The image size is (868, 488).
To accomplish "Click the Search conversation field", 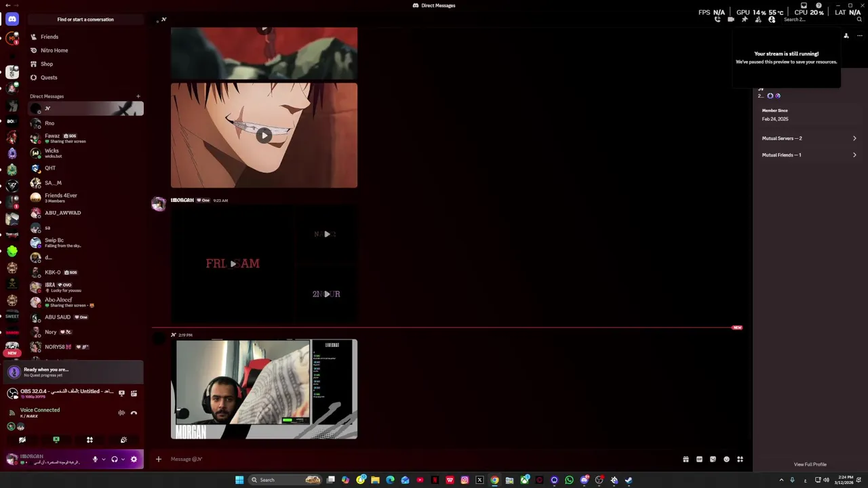I will pos(823,20).
